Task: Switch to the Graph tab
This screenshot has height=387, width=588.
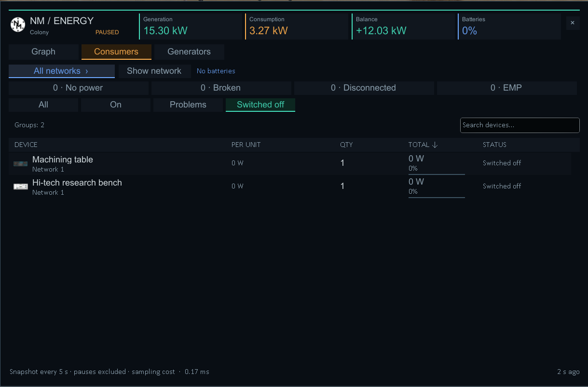Action: [43, 52]
